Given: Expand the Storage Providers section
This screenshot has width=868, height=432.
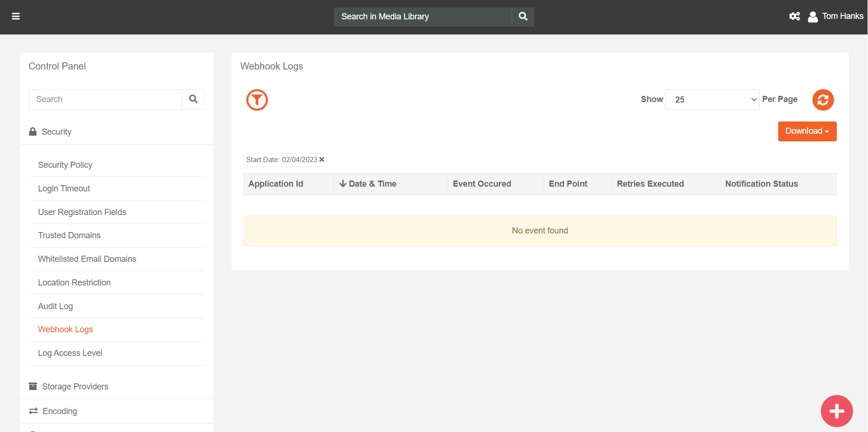Looking at the screenshot, I should (x=75, y=387).
